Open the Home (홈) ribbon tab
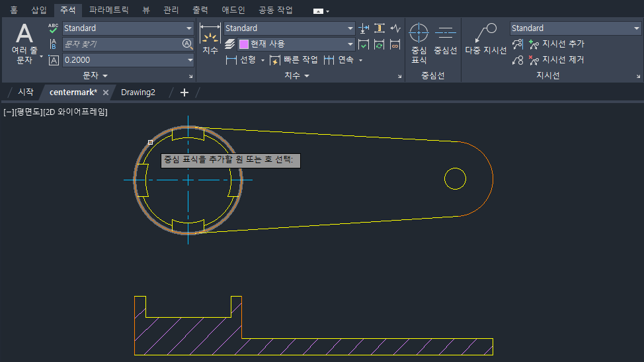644x362 pixels. pyautogui.click(x=14, y=11)
